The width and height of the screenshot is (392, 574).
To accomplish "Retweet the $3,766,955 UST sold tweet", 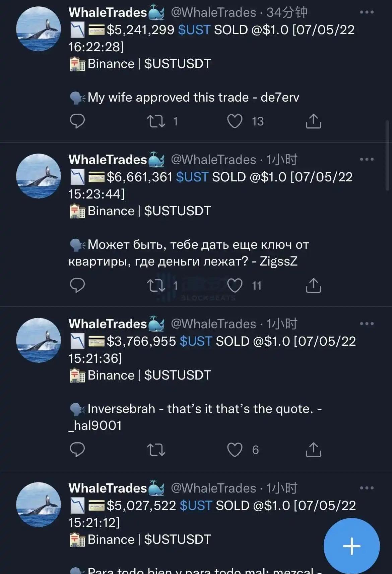I will [x=156, y=450].
